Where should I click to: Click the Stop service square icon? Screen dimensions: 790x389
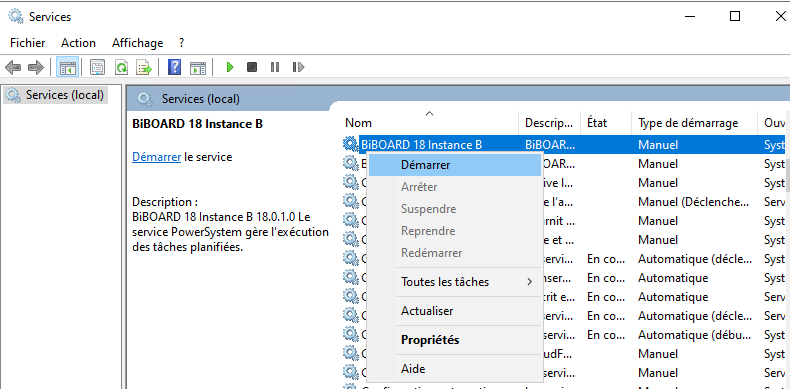252,67
